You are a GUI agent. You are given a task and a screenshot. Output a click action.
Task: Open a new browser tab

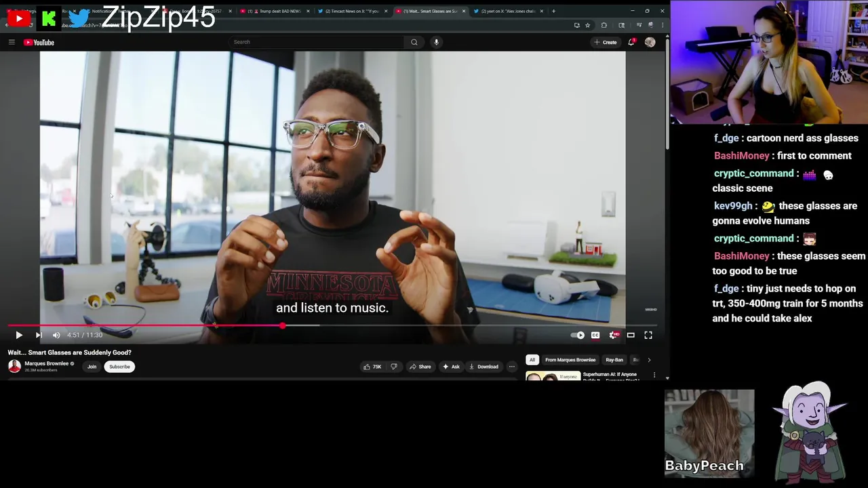pos(553,11)
